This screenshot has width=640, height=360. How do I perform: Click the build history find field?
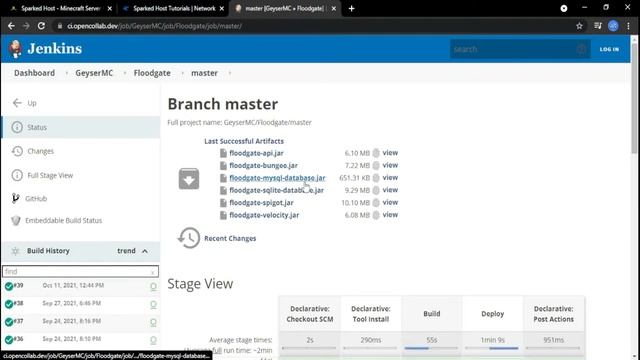click(80, 271)
